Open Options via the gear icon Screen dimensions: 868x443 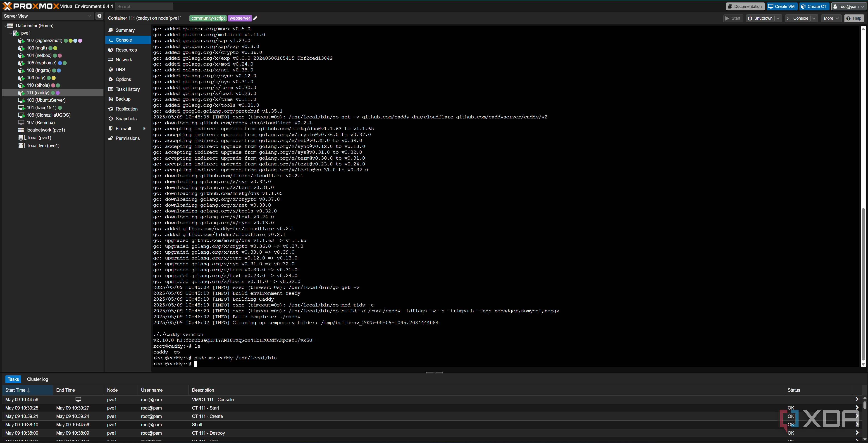coord(111,79)
